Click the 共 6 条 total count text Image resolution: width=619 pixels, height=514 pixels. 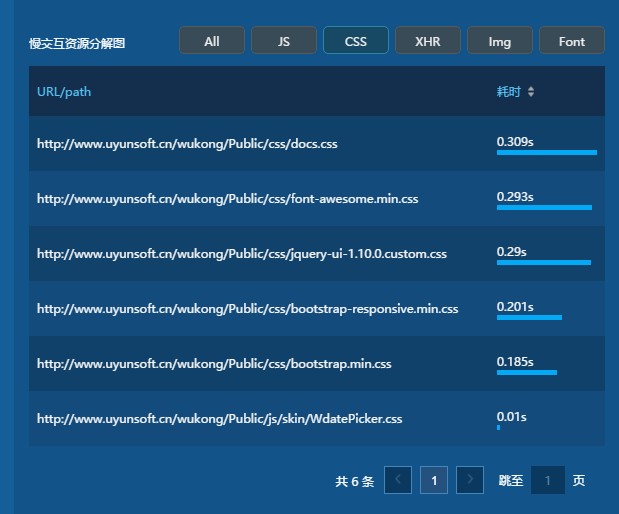point(355,481)
